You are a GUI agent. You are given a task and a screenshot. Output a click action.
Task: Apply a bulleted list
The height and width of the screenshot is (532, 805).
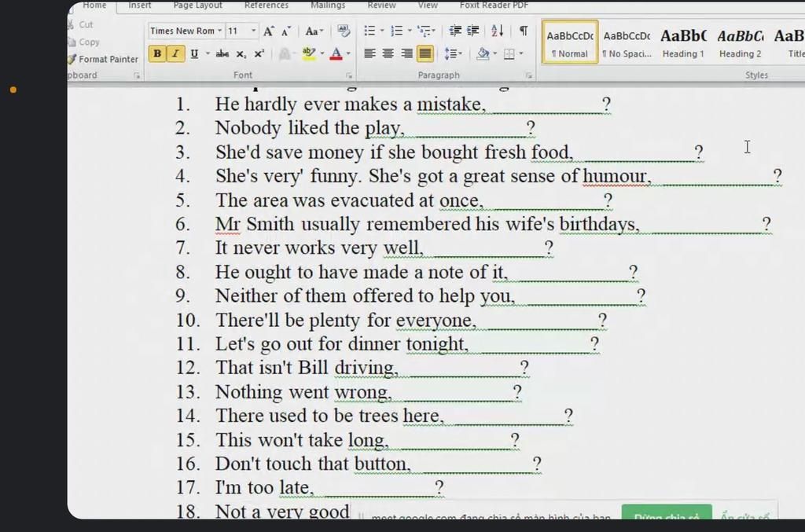[369, 31]
